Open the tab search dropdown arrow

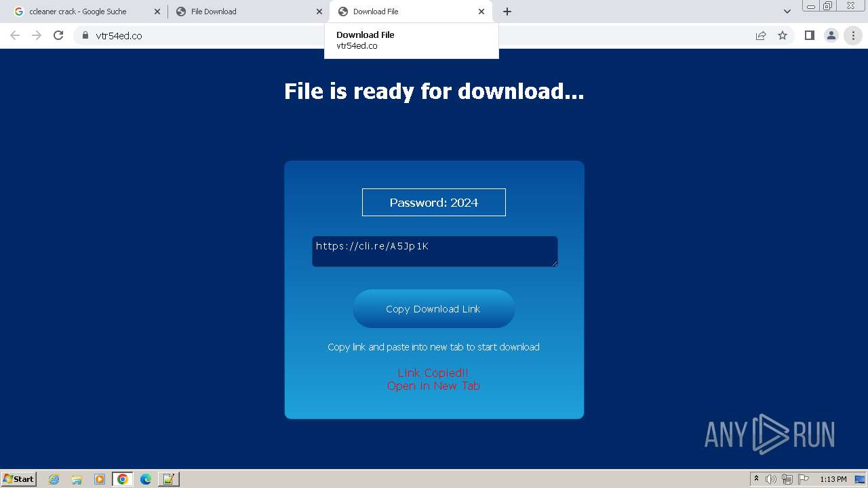[787, 12]
